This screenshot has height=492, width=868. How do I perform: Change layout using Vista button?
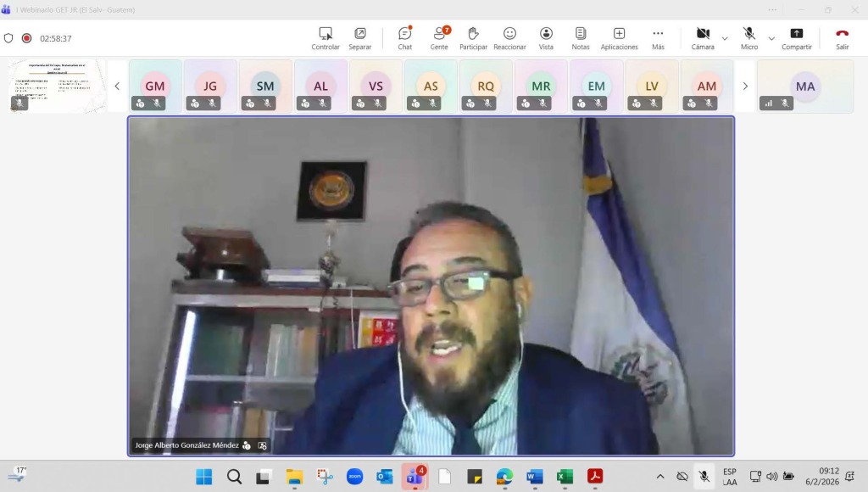(546, 38)
